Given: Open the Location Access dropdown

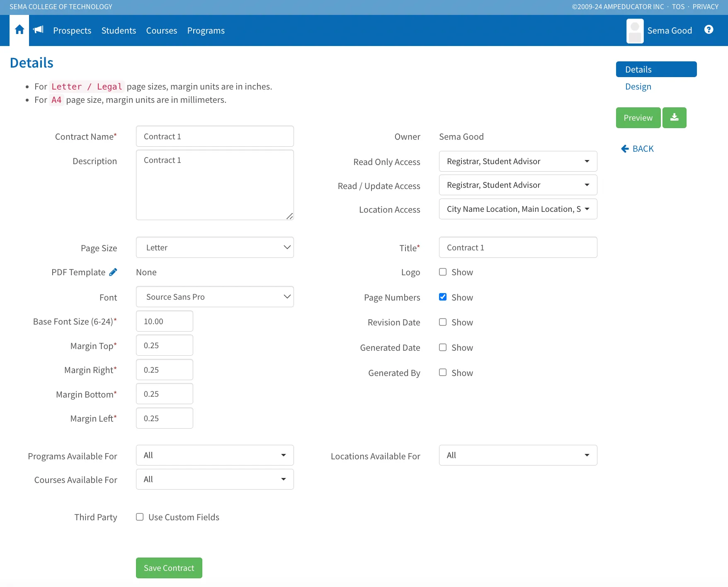Looking at the screenshot, I should coord(518,209).
